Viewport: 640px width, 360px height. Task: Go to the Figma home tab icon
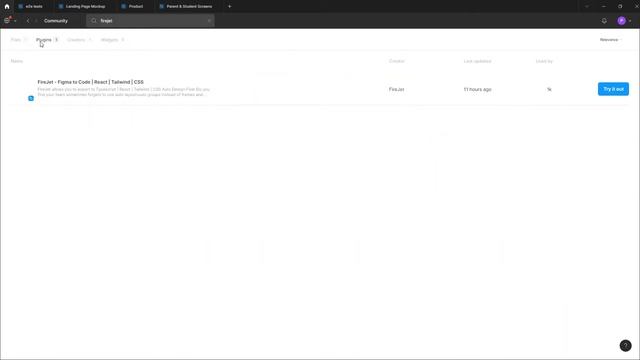[7, 7]
